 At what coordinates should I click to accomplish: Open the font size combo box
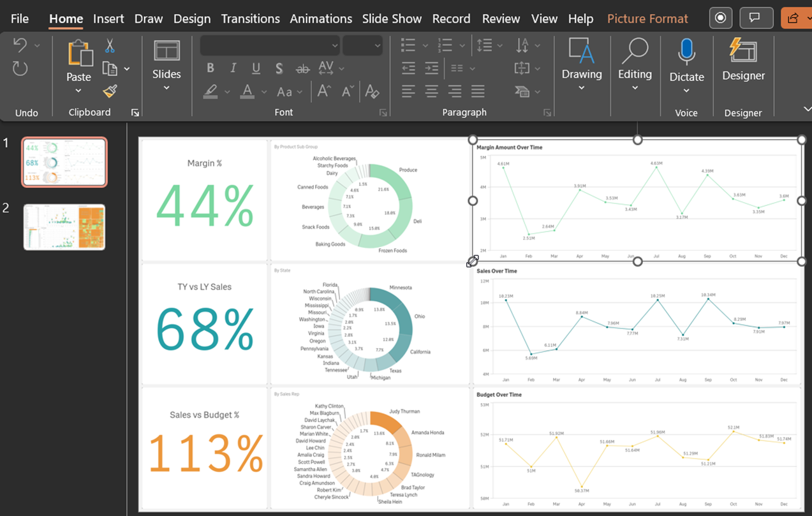coord(362,45)
